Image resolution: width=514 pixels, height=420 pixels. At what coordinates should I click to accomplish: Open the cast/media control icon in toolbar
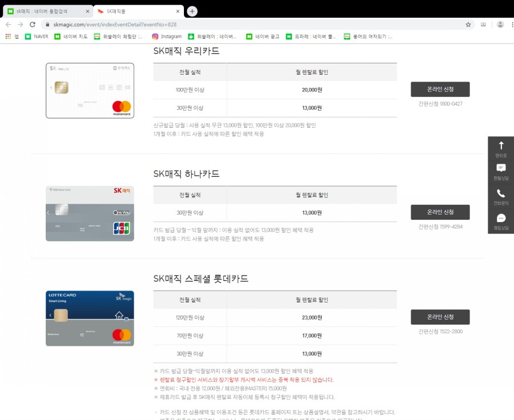click(483, 25)
